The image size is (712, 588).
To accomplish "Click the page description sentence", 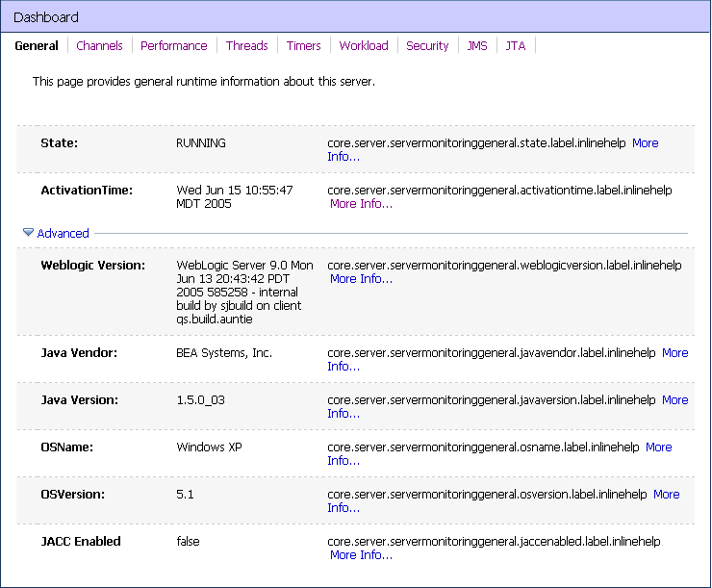I will 204,82.
